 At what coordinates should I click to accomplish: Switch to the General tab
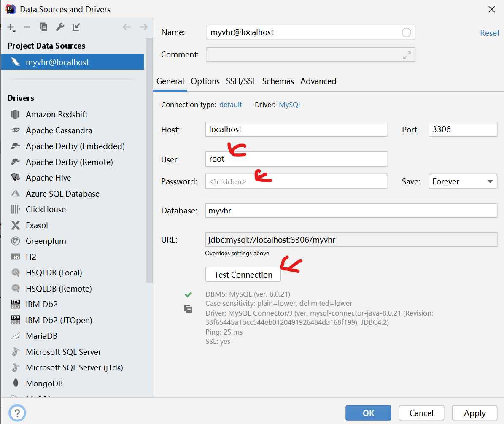(x=170, y=81)
